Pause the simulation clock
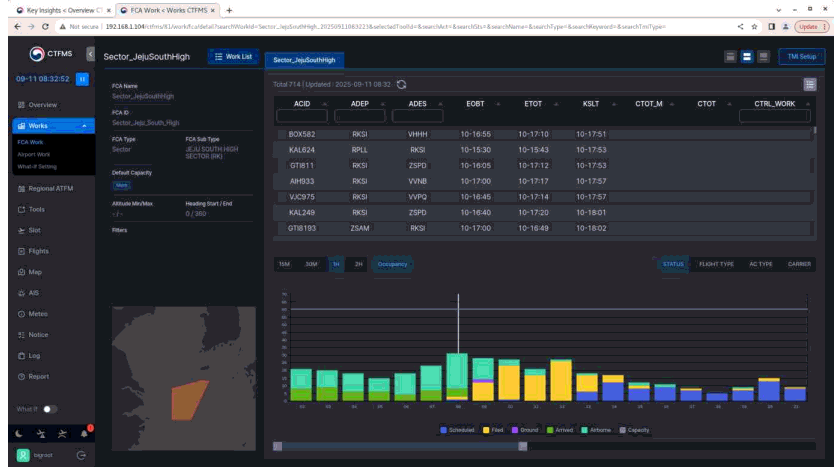Viewport: 840px width, 467px height. point(82,79)
